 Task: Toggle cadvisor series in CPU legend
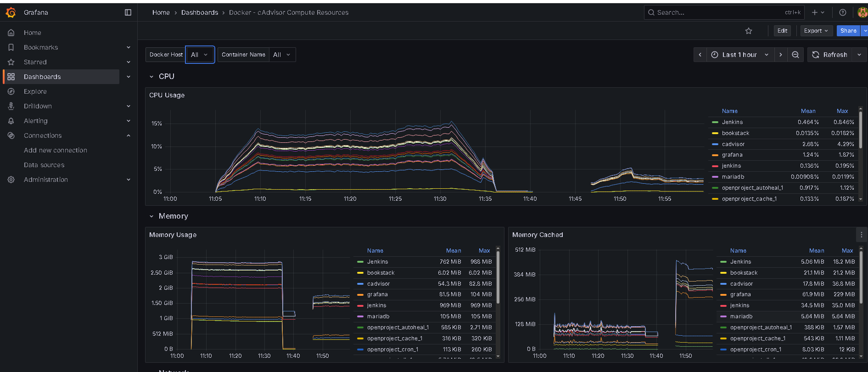(734, 144)
